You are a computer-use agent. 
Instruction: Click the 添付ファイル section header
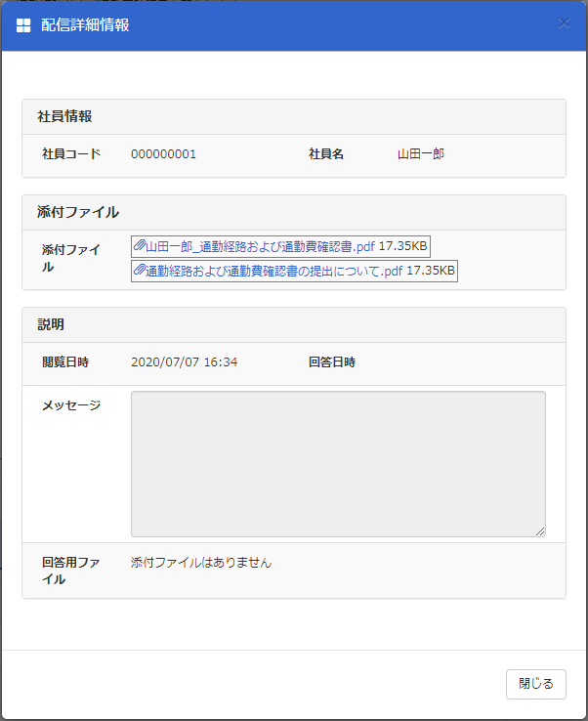point(78,212)
